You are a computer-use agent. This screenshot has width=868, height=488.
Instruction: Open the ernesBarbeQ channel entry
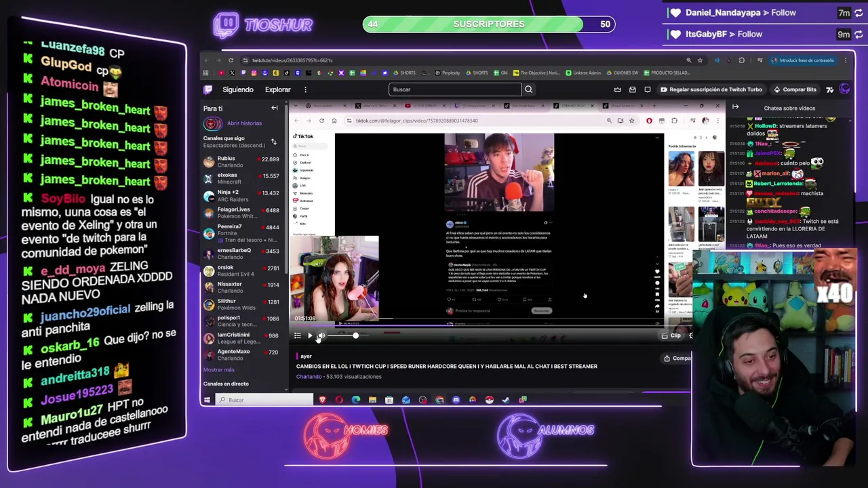coord(241,253)
